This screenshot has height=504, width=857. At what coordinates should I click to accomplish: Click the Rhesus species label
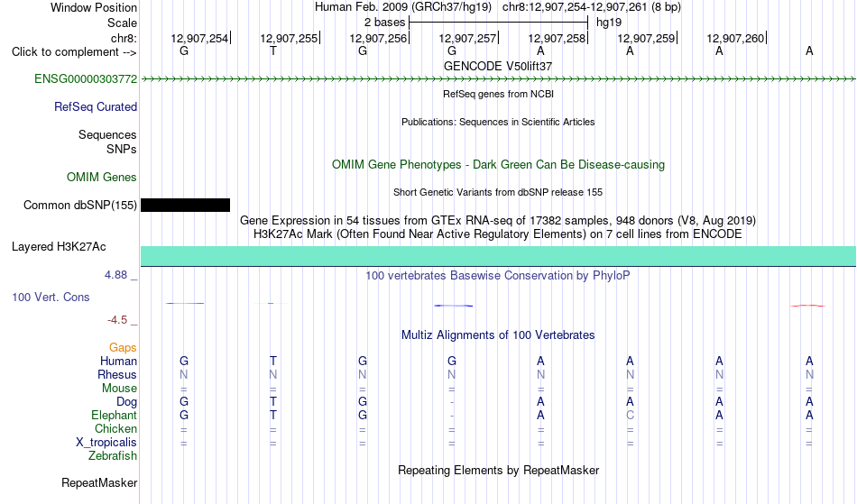(x=117, y=375)
